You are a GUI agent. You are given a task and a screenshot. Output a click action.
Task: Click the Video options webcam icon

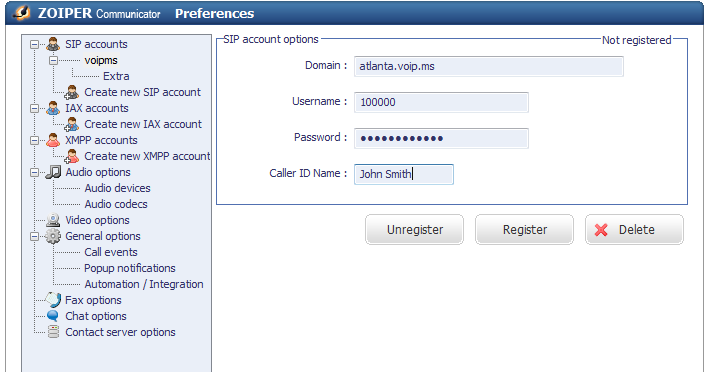point(53,220)
